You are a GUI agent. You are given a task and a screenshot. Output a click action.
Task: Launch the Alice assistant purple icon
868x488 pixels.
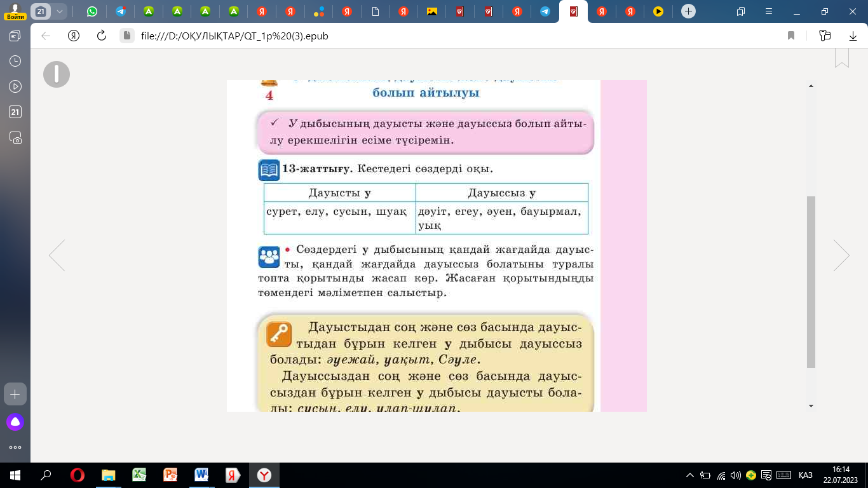coord(15,421)
